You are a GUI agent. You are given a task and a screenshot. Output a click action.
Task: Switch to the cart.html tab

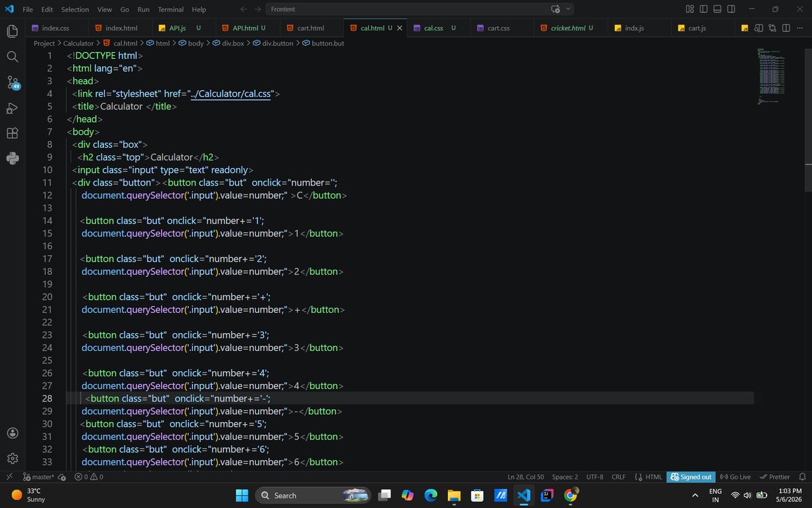[312, 28]
